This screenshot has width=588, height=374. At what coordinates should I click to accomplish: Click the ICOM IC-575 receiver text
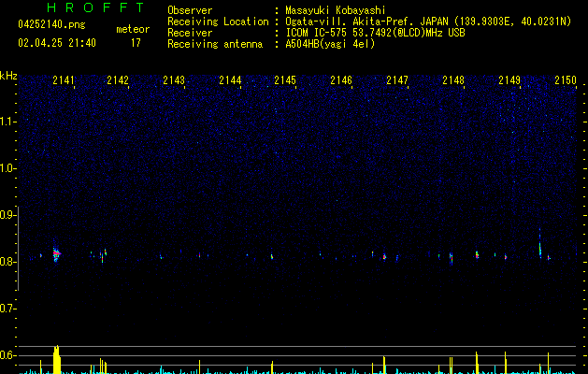point(375,33)
